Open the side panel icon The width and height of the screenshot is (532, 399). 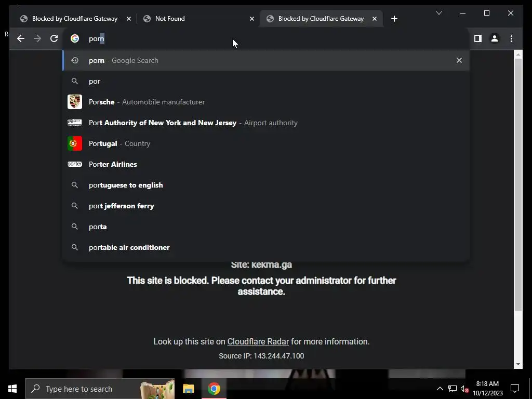tap(478, 38)
